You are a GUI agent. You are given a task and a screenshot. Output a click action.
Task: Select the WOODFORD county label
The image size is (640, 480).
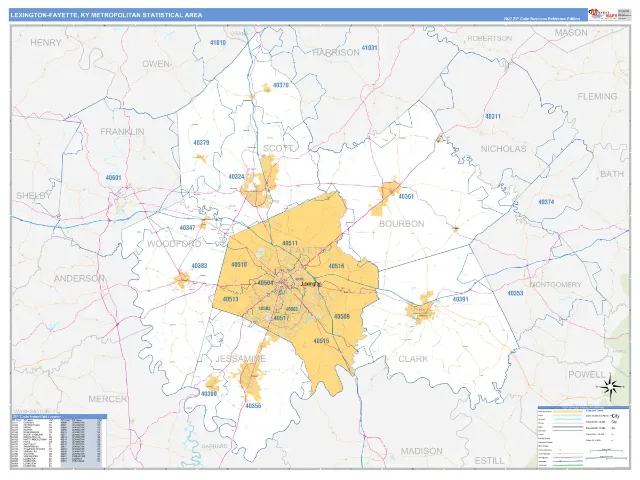[x=174, y=244]
